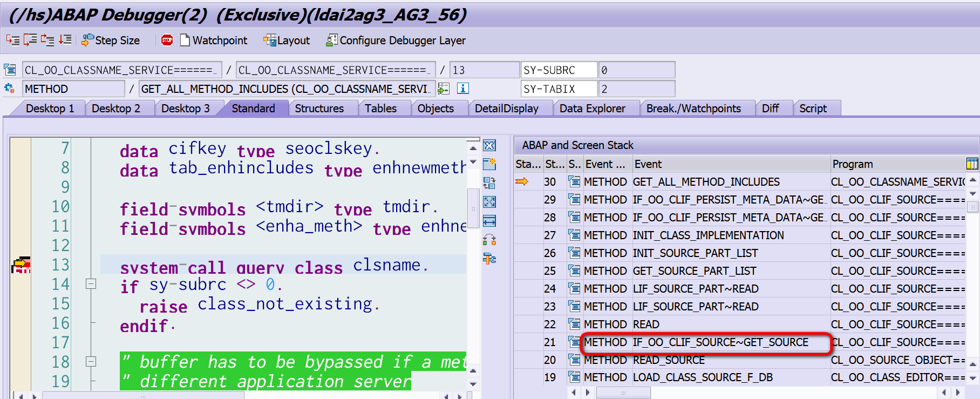
Task: Switch to the DetailDisplay tab
Action: tap(507, 109)
